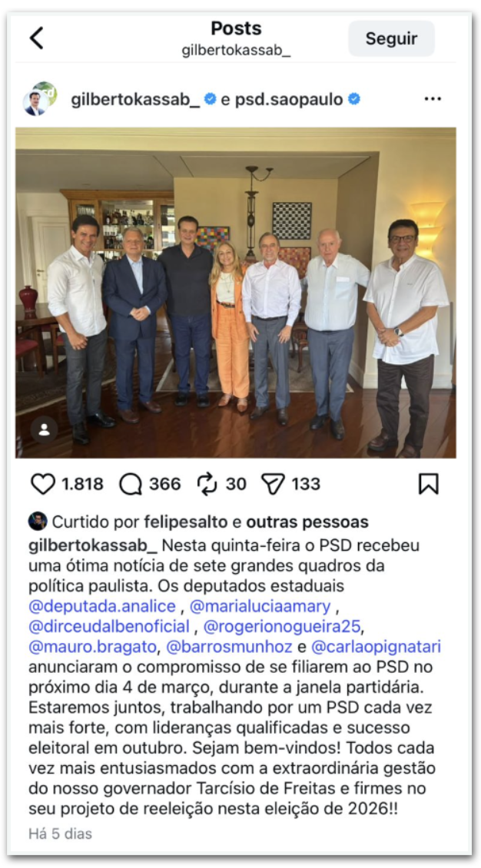Open the @marialuciaamary mention
Viewport: 481px width, 868px height.
click(260, 606)
